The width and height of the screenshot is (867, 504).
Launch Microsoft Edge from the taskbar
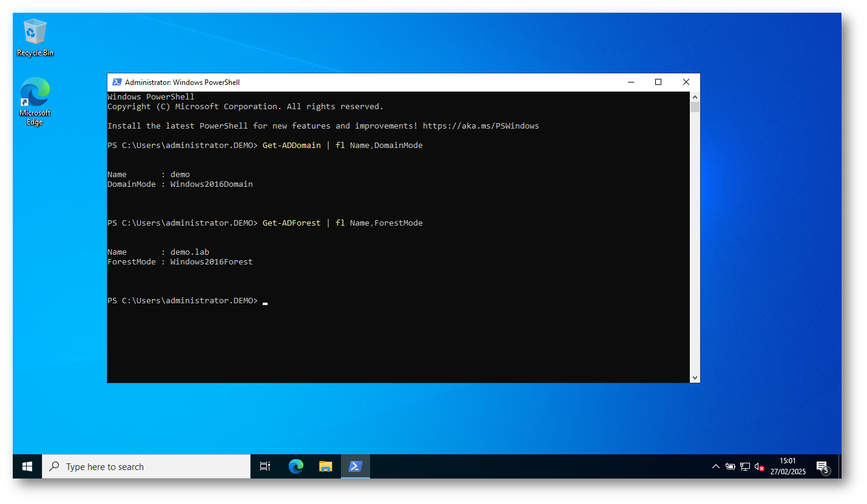click(295, 466)
